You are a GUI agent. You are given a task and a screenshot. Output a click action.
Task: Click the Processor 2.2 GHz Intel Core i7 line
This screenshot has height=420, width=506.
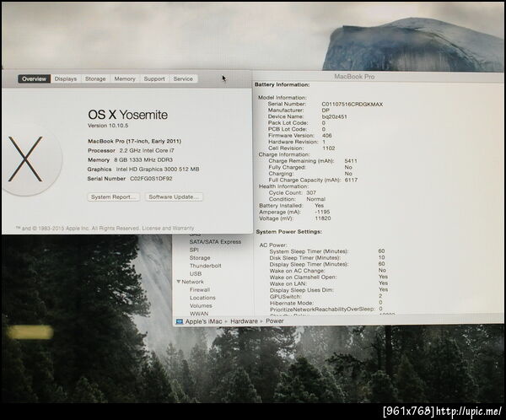131,150
